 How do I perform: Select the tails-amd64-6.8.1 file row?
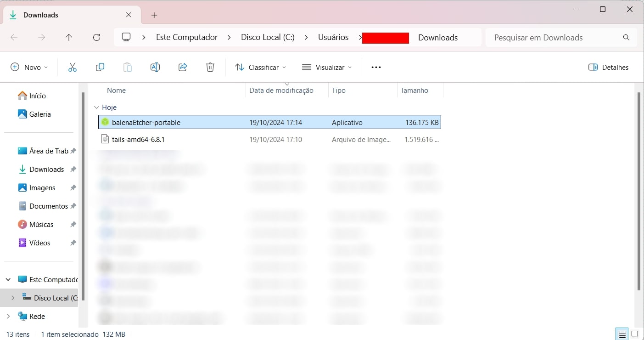269,139
